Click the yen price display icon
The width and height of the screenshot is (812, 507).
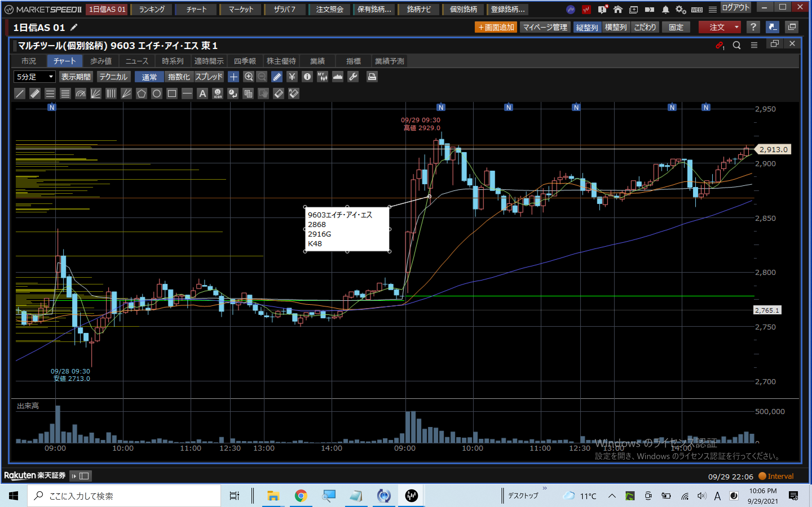(292, 77)
